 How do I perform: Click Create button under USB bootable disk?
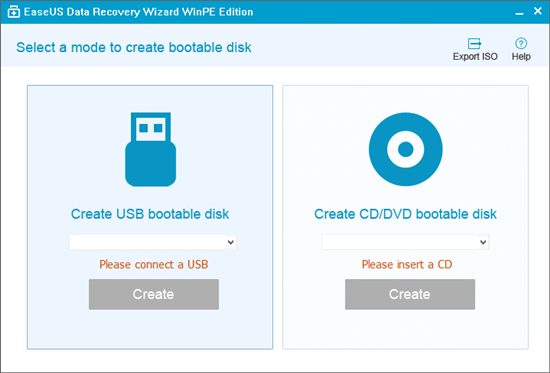pos(154,294)
